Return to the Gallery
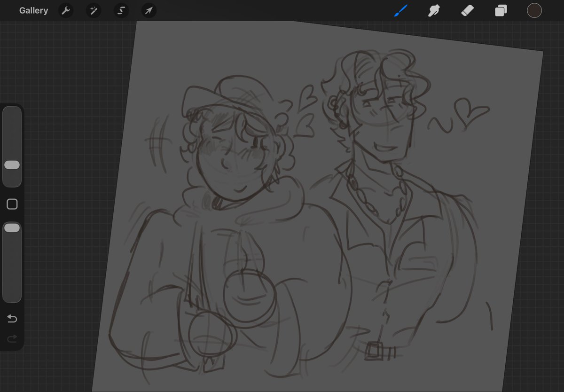This screenshot has height=392, width=564. (33, 10)
